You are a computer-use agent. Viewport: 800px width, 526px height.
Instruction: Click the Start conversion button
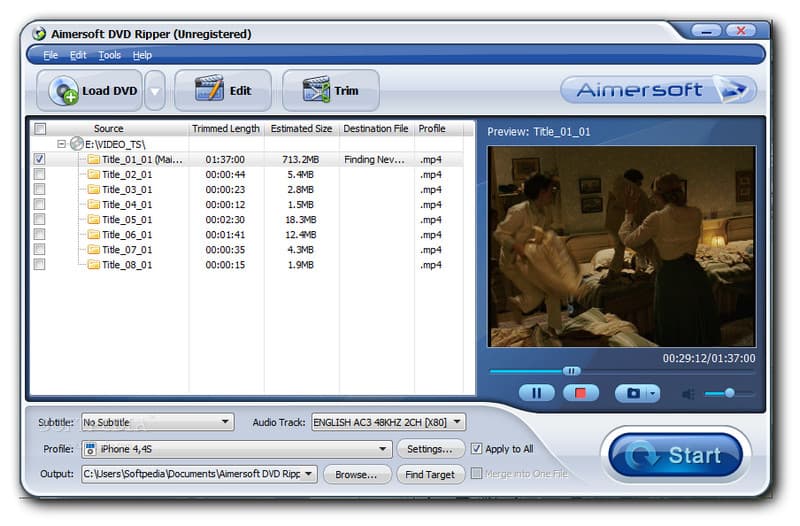[676, 456]
